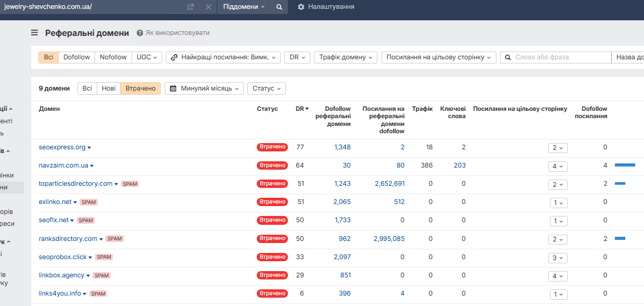Clear the URL with the X icon
The height and width of the screenshot is (306, 644).
click(208, 7)
